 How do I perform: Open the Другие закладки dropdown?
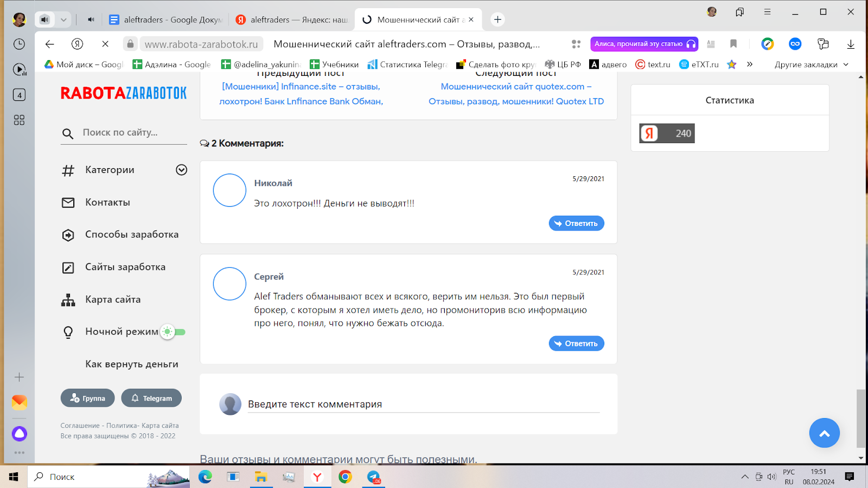[x=812, y=65]
